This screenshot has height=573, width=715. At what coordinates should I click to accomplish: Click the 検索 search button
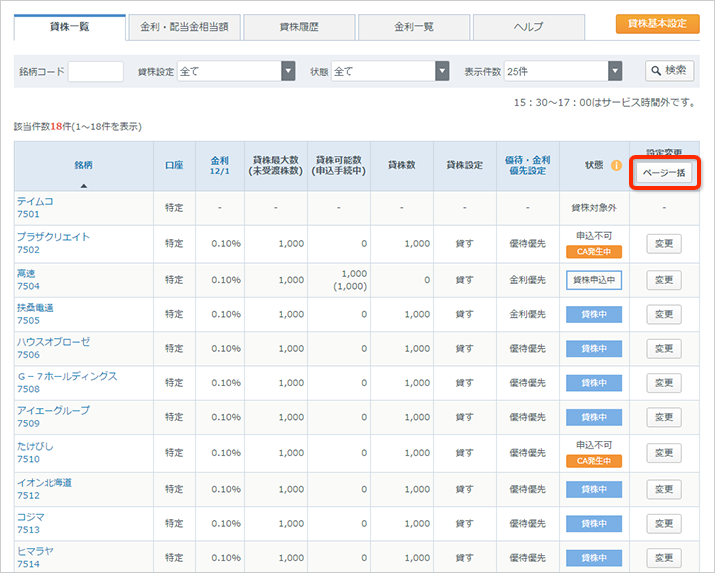pos(669,70)
